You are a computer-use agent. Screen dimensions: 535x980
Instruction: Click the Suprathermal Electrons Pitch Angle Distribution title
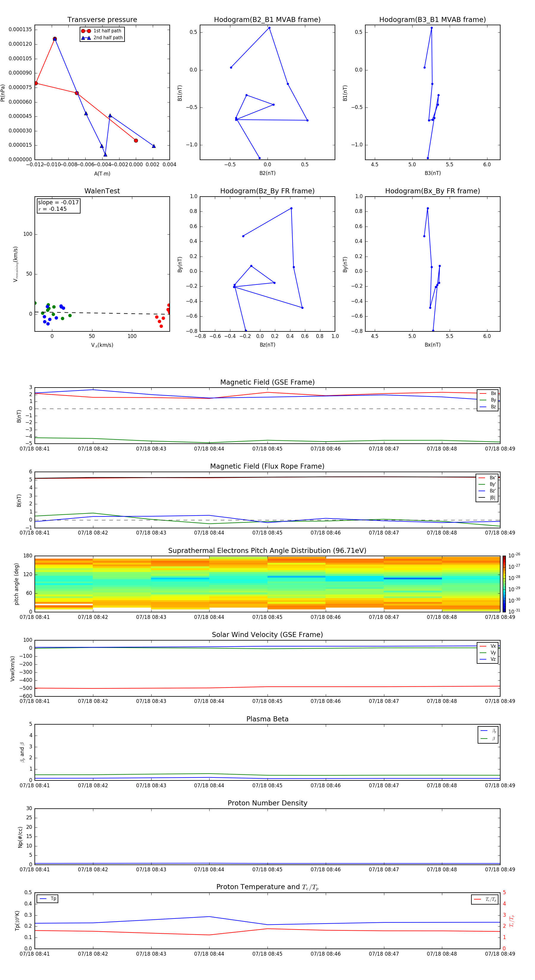point(267,551)
